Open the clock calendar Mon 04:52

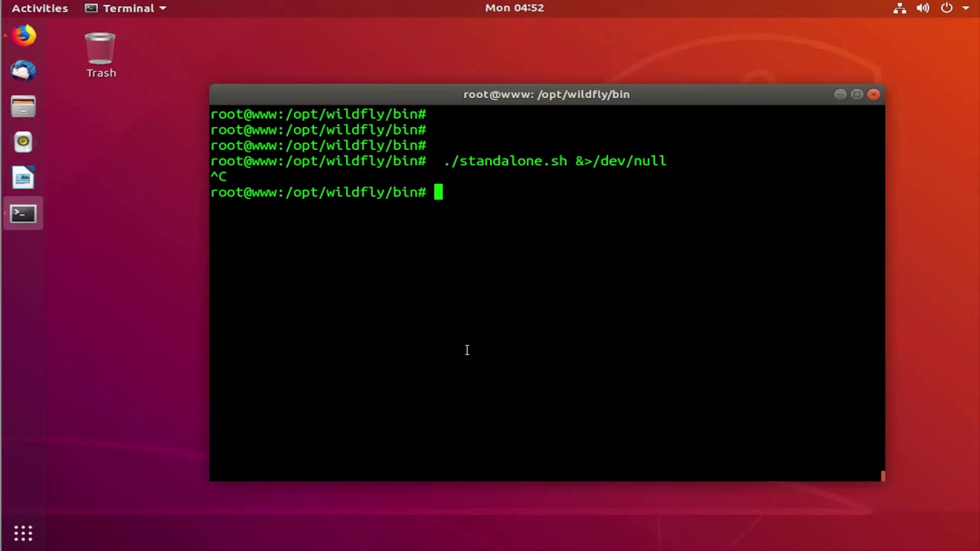[514, 8]
